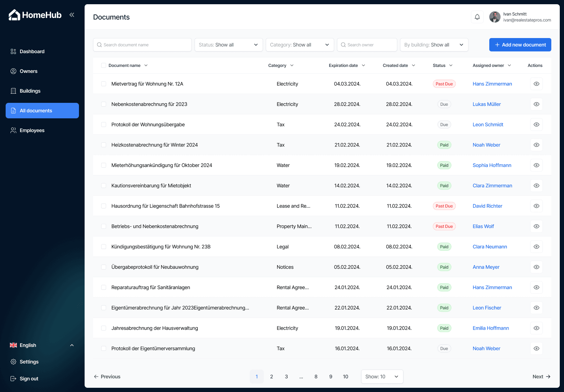Screen dimensions: 564x392
Task: Click the Sign out icon
Action: (13, 379)
